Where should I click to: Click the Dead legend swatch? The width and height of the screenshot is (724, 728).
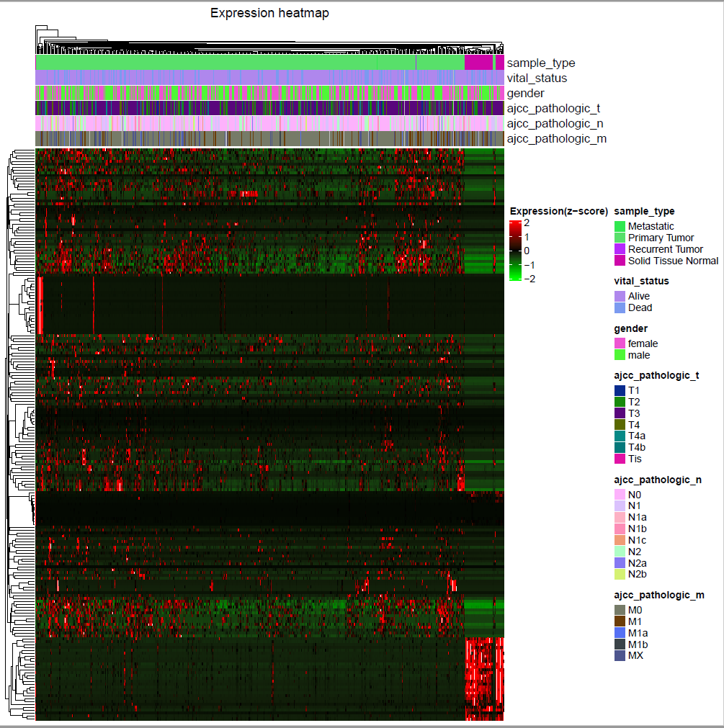(x=620, y=307)
